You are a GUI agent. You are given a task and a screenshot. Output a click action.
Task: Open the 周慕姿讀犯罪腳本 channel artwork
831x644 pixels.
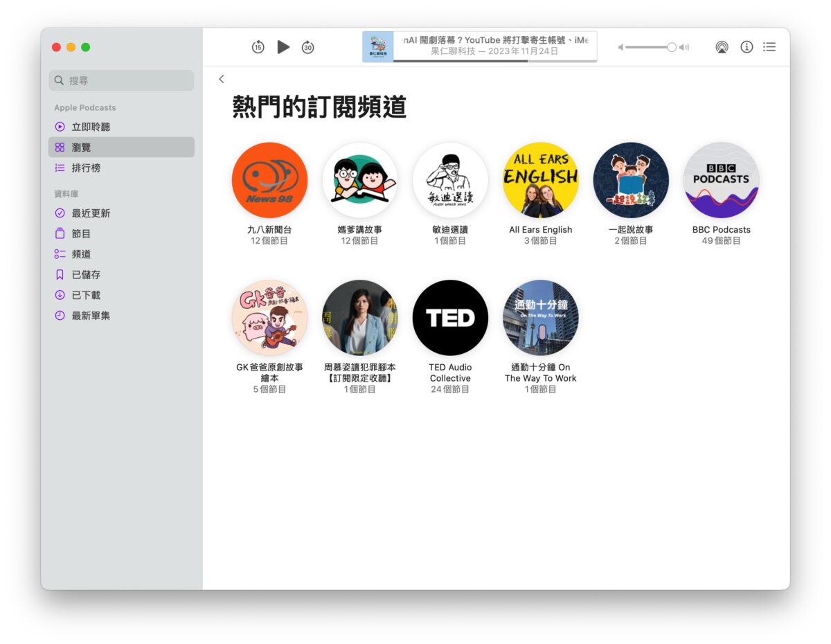point(360,318)
